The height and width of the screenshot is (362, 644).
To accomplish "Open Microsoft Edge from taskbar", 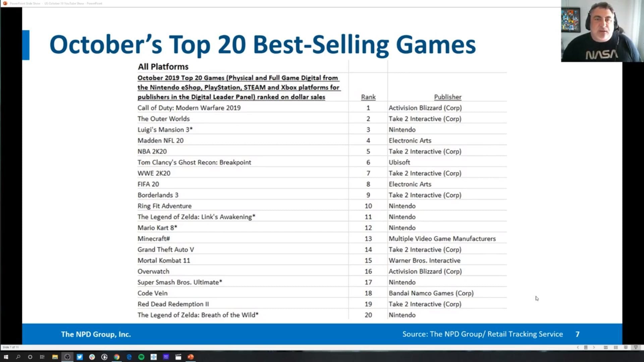I will coord(129,357).
